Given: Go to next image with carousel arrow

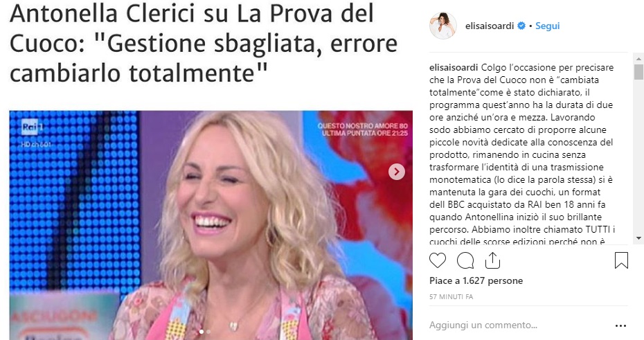Looking at the screenshot, I should point(396,172).
